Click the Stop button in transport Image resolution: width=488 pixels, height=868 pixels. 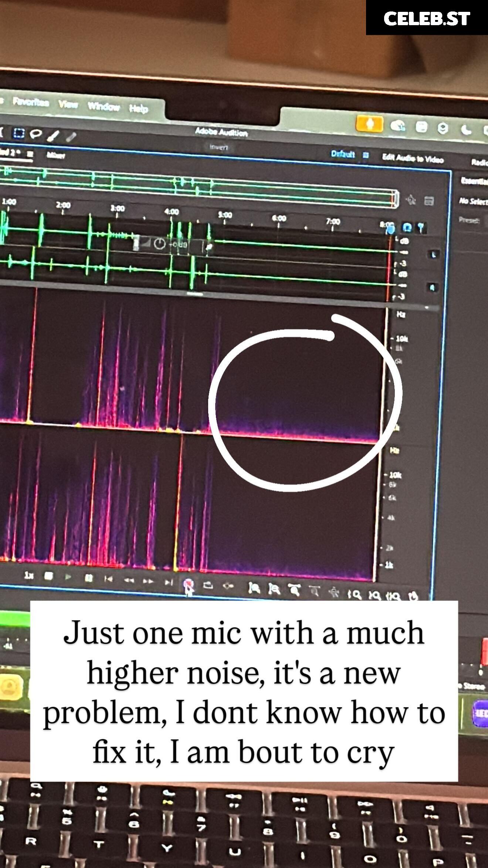[48, 576]
